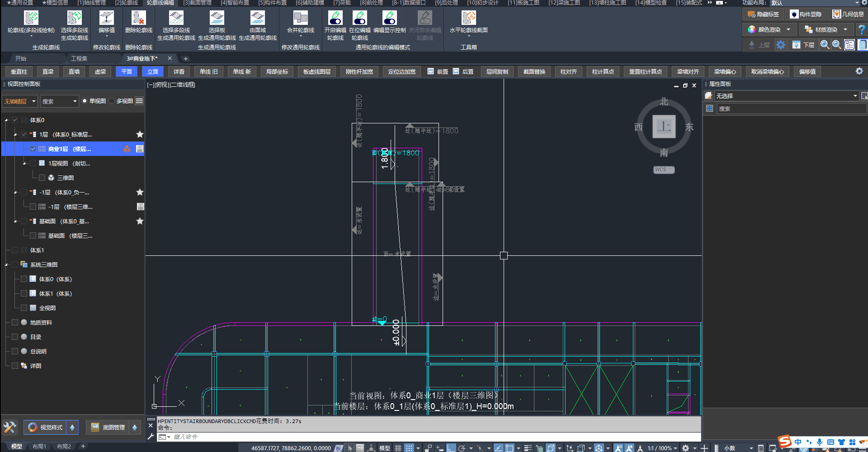Open 开启编辑轮廓线 edit mode icon
The image size is (868, 452).
coord(335,18)
